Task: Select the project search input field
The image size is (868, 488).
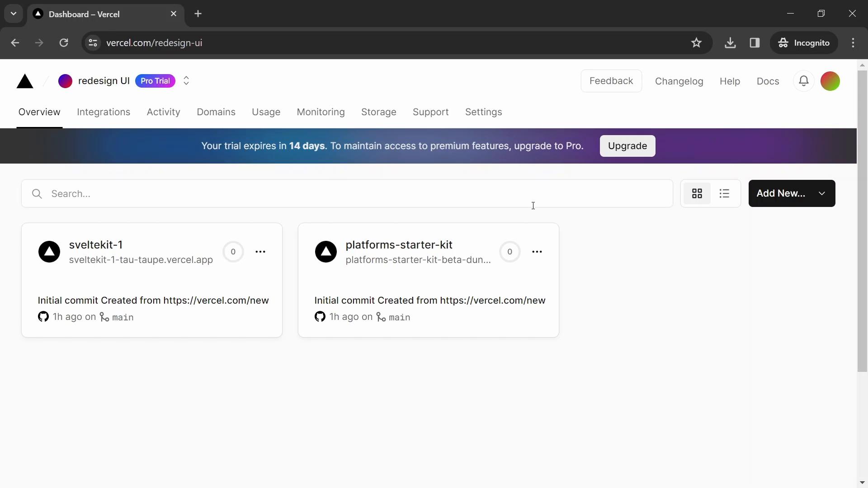Action: pyautogui.click(x=348, y=193)
